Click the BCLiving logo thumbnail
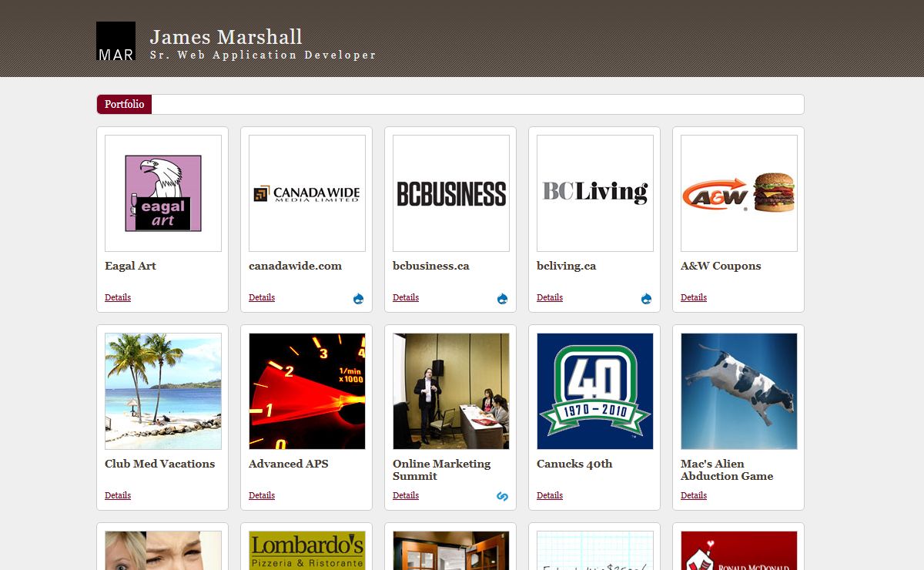 (x=595, y=193)
